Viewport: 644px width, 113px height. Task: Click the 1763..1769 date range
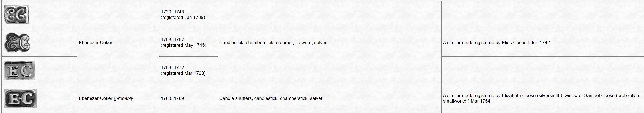pyautogui.click(x=172, y=98)
